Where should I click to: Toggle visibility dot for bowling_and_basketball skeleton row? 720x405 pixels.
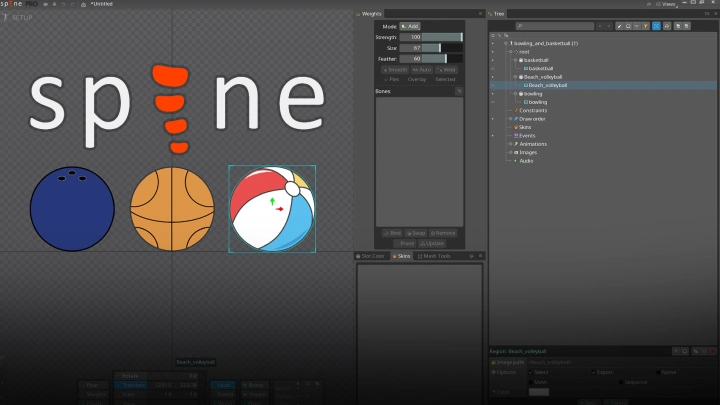493,44
